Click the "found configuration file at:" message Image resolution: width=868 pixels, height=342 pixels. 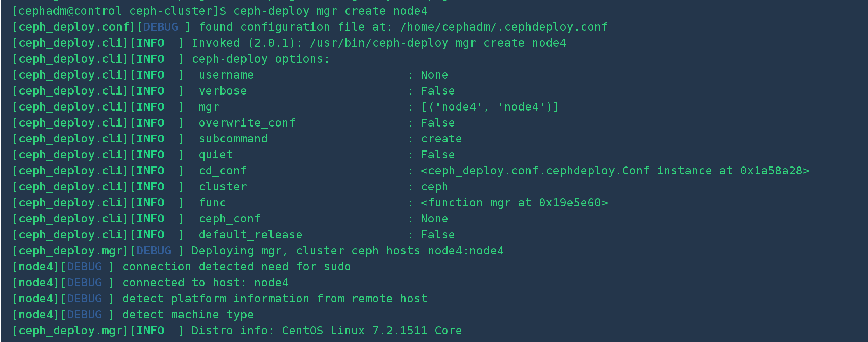[x=296, y=27]
